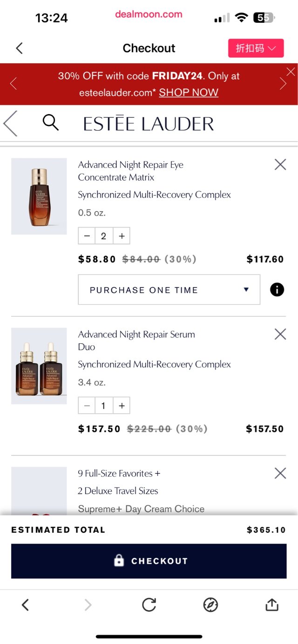Show next promo banner with right arrow
Viewport: 298px width, 644px height.
pyautogui.click(x=283, y=84)
